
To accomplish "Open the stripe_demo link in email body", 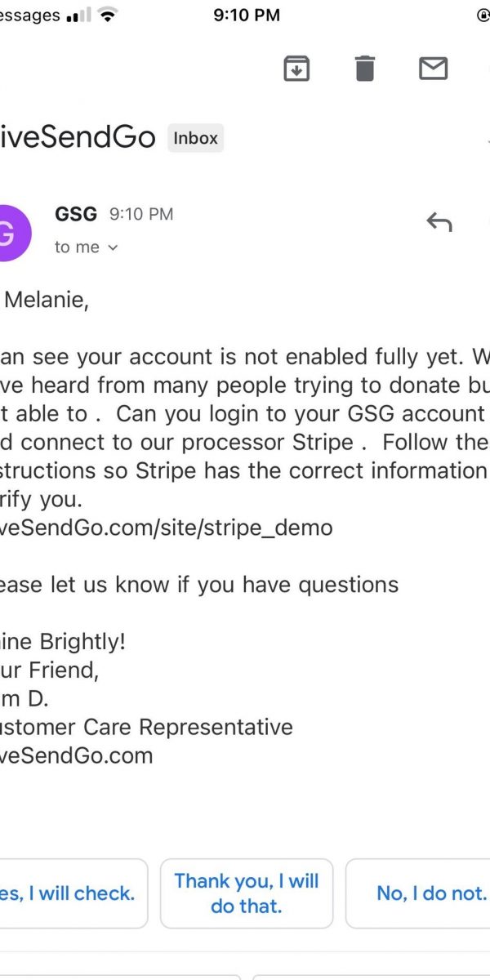I will tap(167, 528).
